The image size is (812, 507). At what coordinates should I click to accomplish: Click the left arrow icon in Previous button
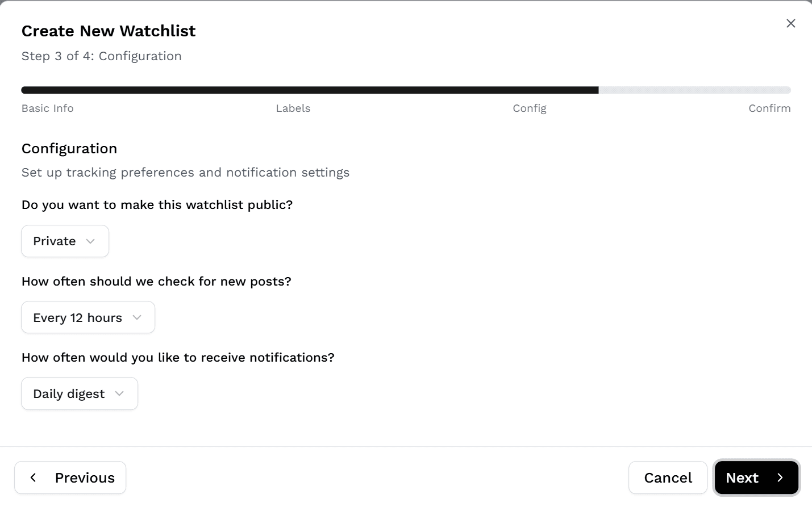pyautogui.click(x=34, y=477)
